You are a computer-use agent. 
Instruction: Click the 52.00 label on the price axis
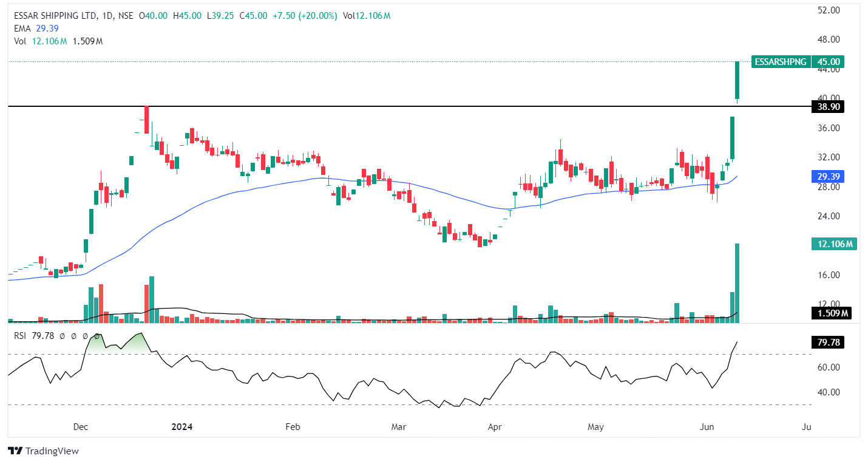click(827, 10)
